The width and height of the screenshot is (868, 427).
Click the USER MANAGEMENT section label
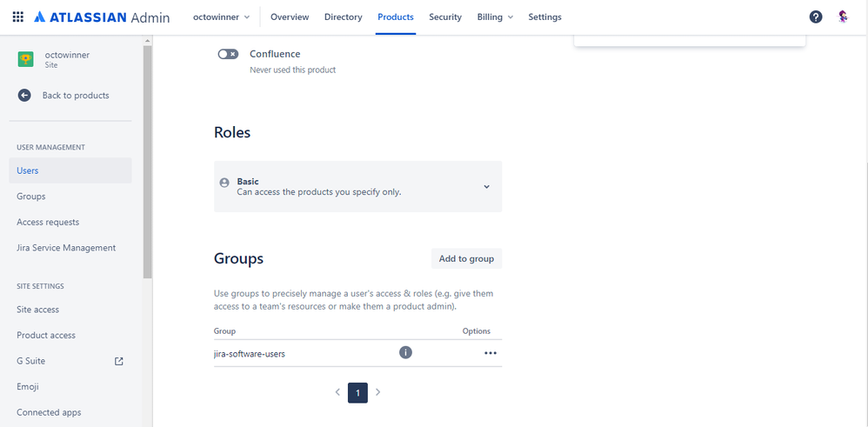click(51, 147)
